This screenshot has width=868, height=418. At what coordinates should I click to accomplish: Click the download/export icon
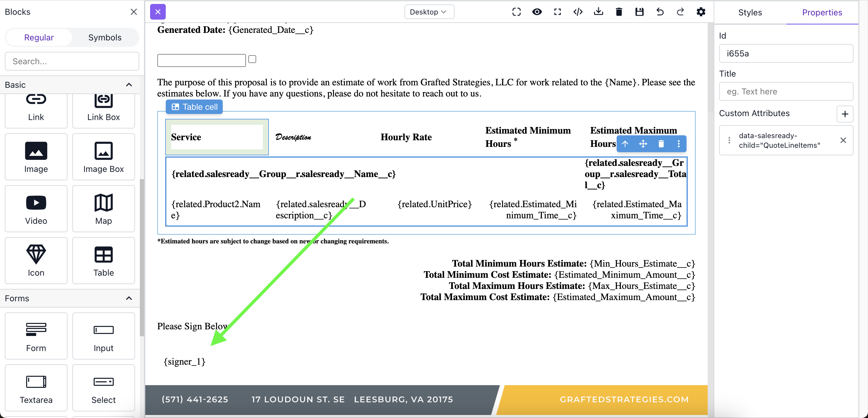pos(599,12)
